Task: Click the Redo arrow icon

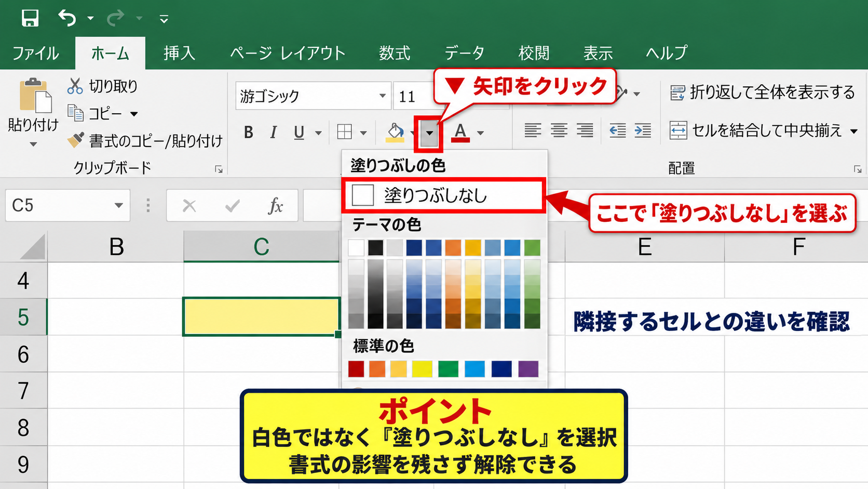Action: [x=115, y=18]
